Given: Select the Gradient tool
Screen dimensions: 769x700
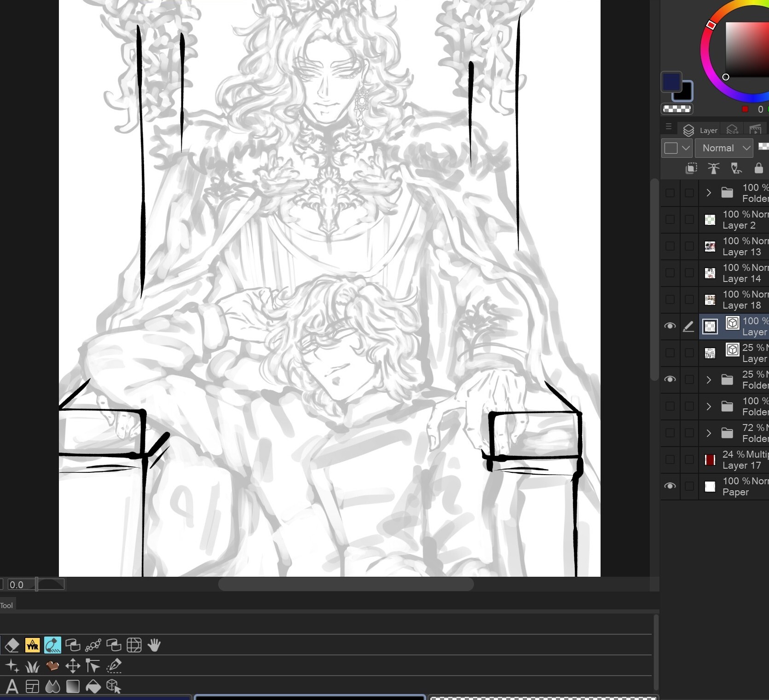Looking at the screenshot, I should click(x=73, y=687).
